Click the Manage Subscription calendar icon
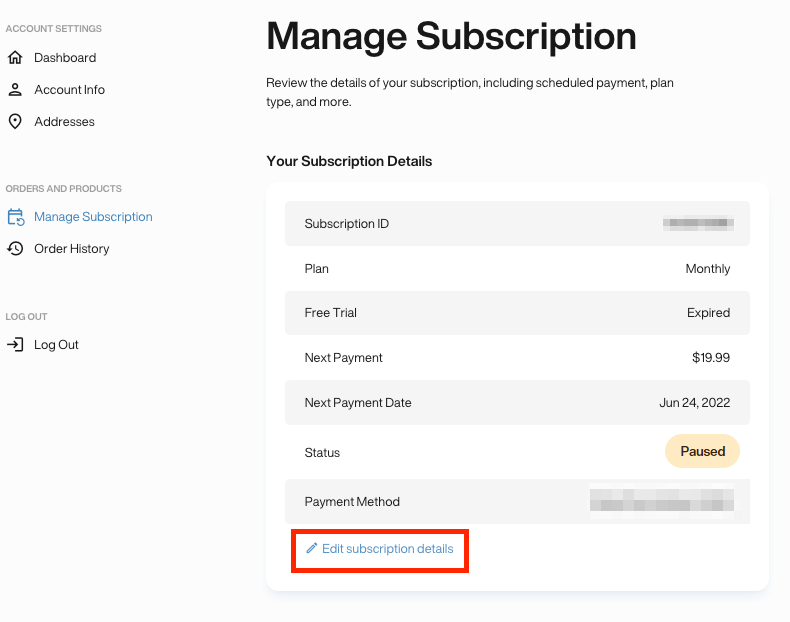Viewport: 790px width, 622px height. [16, 217]
